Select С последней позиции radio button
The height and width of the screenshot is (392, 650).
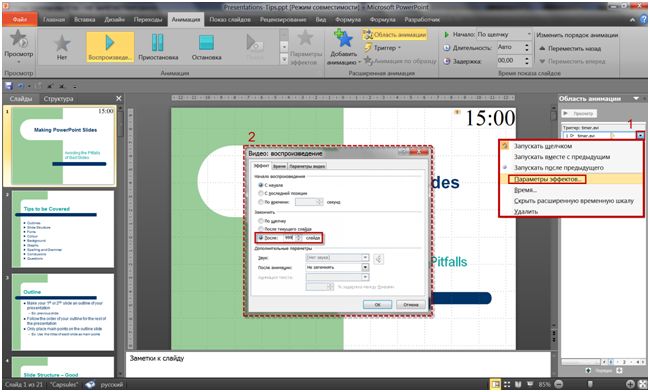click(x=261, y=193)
